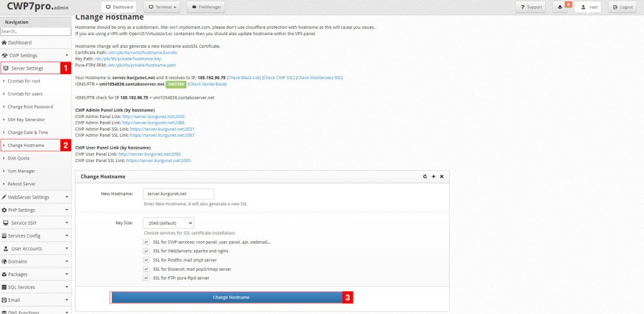Screen dimensions: 644x314
Task: Expand the Domains menu arrow
Action: click(x=67, y=261)
